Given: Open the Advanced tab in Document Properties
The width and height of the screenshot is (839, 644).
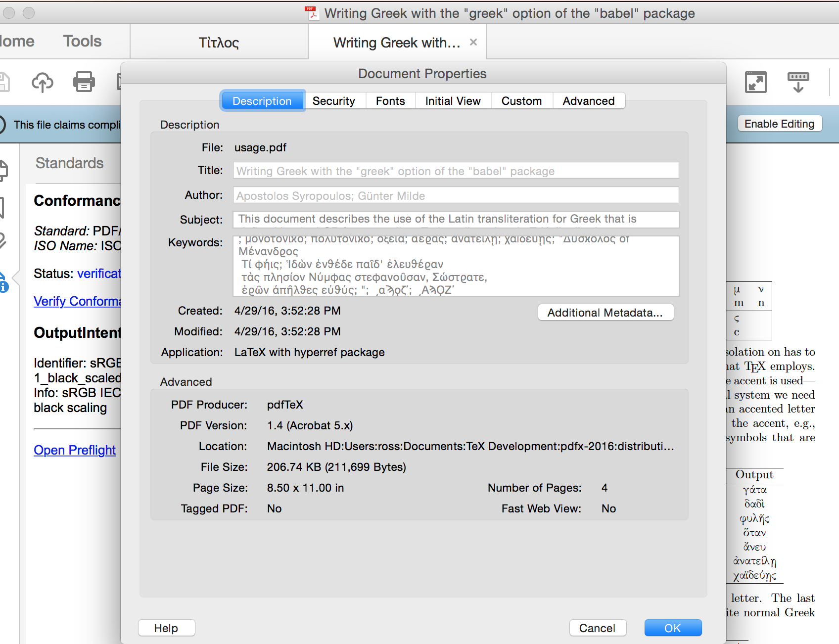Looking at the screenshot, I should pos(588,101).
